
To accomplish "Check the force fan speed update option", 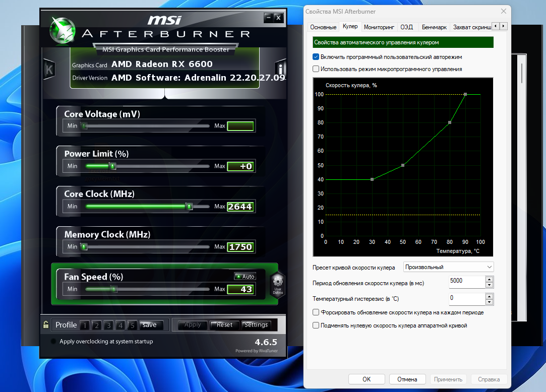I will click(x=316, y=312).
